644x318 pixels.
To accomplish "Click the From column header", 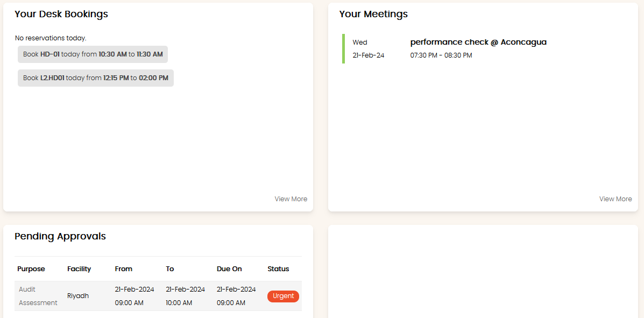I will tap(123, 269).
